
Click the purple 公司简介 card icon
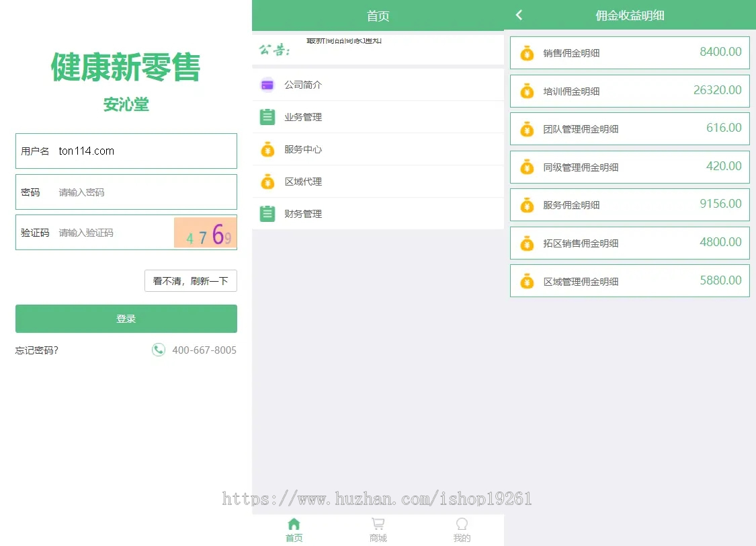[x=267, y=85]
